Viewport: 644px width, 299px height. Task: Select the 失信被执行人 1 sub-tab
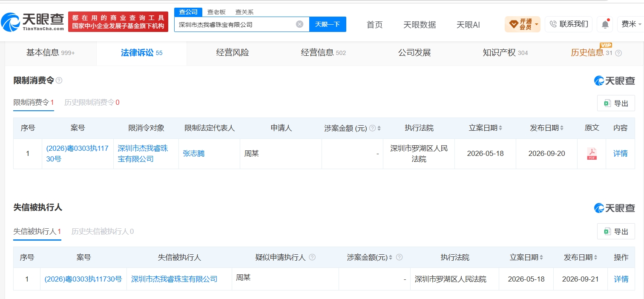[x=37, y=231]
